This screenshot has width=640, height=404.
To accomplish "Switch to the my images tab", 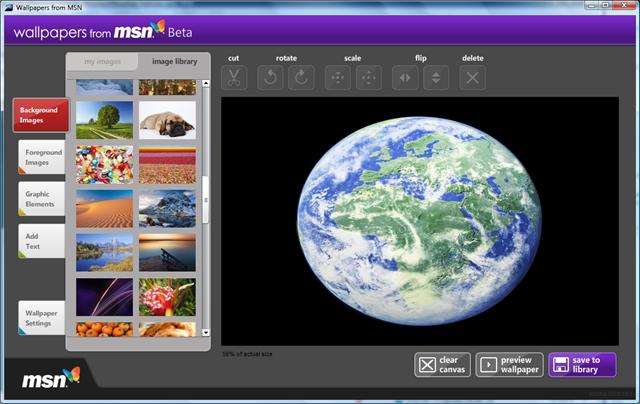I will pos(101,62).
